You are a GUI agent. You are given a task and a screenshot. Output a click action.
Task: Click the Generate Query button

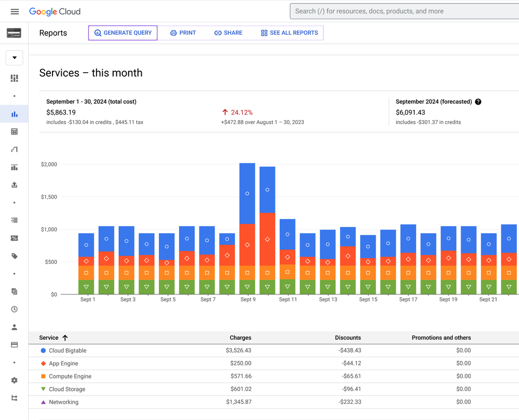click(123, 33)
